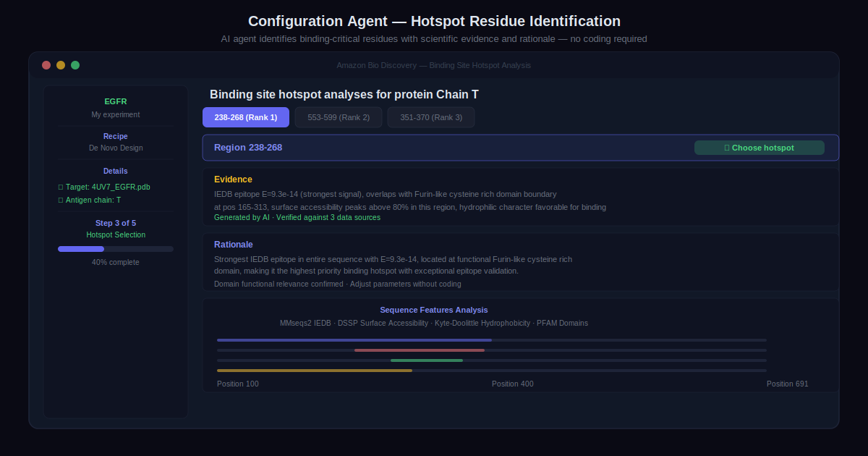The image size is (868, 456).
Task: Click the blue MMseqs2 IEDB feature track
Action: pyautogui.click(x=354, y=340)
